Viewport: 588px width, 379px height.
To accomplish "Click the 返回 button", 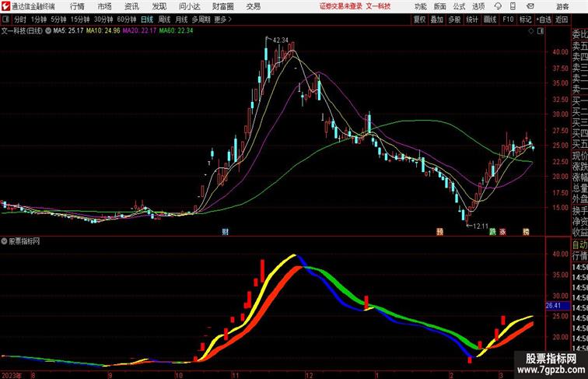I will tap(562, 19).
